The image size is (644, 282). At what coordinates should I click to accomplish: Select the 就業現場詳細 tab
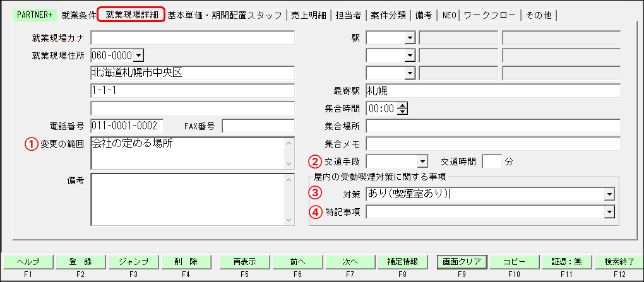[x=131, y=15]
